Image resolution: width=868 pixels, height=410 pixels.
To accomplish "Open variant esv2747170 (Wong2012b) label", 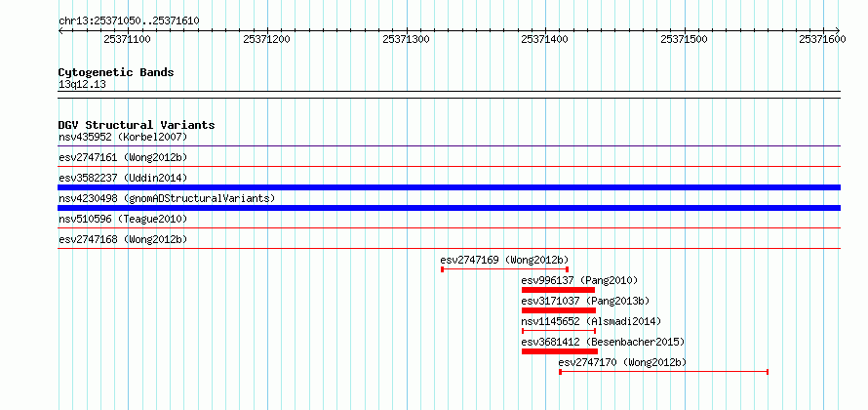I will pos(622,362).
